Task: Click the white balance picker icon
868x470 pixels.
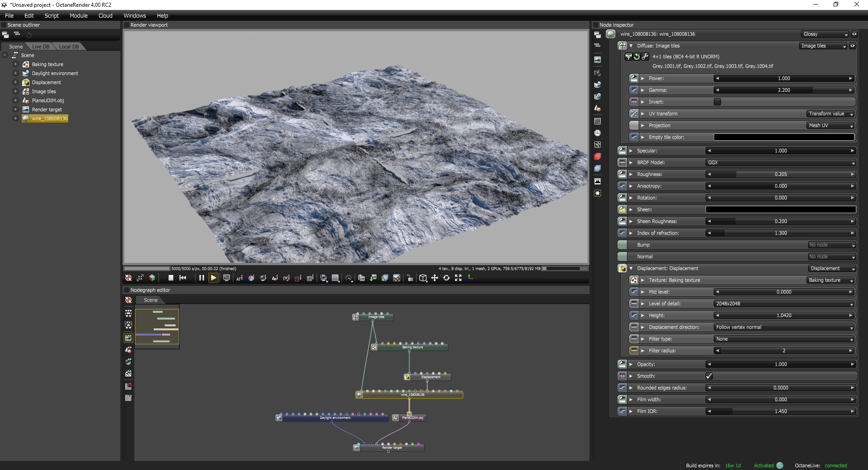Action: pyautogui.click(x=251, y=278)
